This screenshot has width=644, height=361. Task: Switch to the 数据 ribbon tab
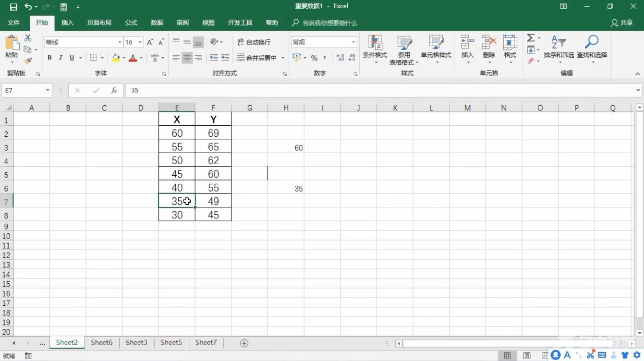tap(157, 23)
